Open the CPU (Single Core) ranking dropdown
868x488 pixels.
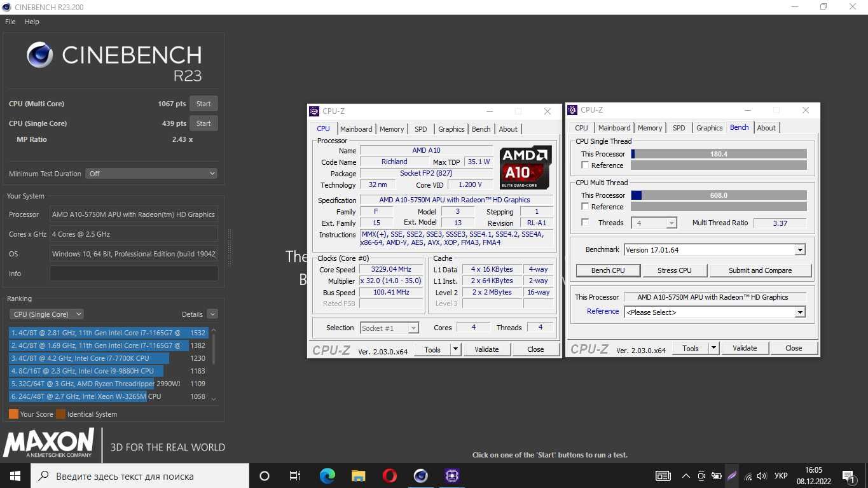tap(46, 314)
